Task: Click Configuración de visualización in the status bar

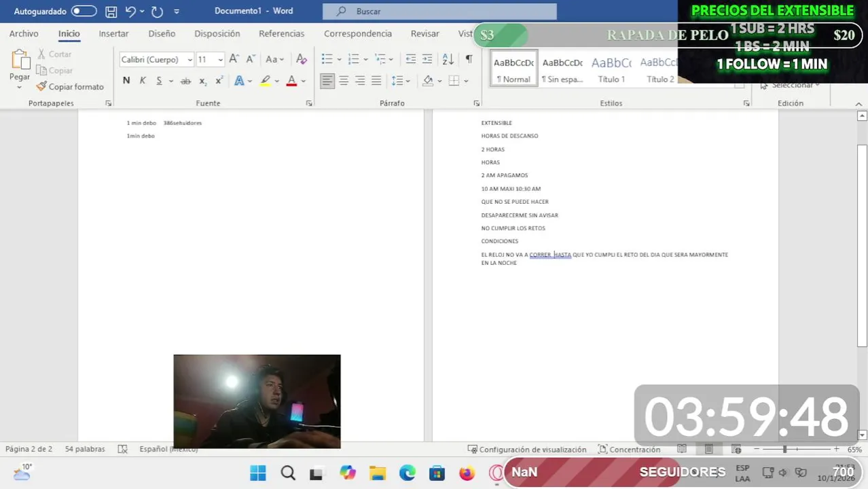Action: (526, 449)
